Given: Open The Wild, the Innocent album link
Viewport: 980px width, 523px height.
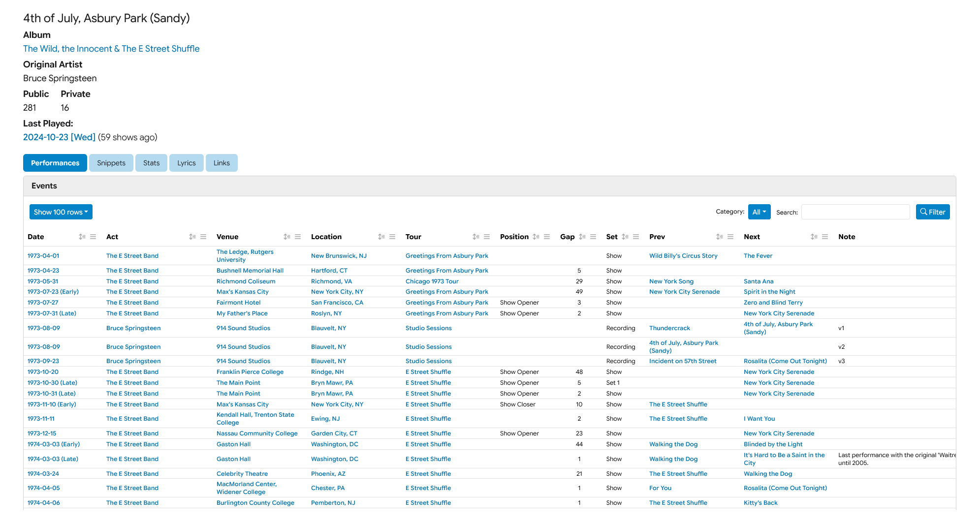Looking at the screenshot, I should pyautogui.click(x=111, y=49).
